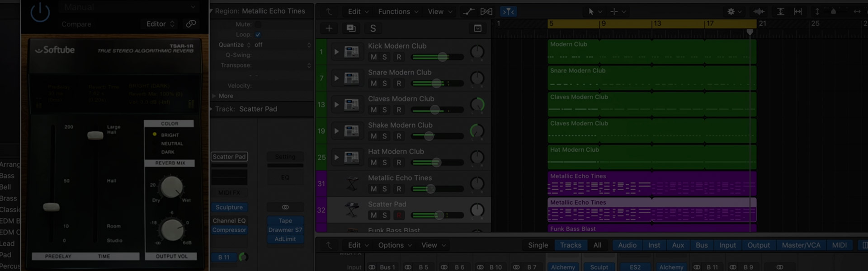The height and width of the screenshot is (271, 868).
Task: Click the Scatter Pad volume slider
Action: coord(439,215)
